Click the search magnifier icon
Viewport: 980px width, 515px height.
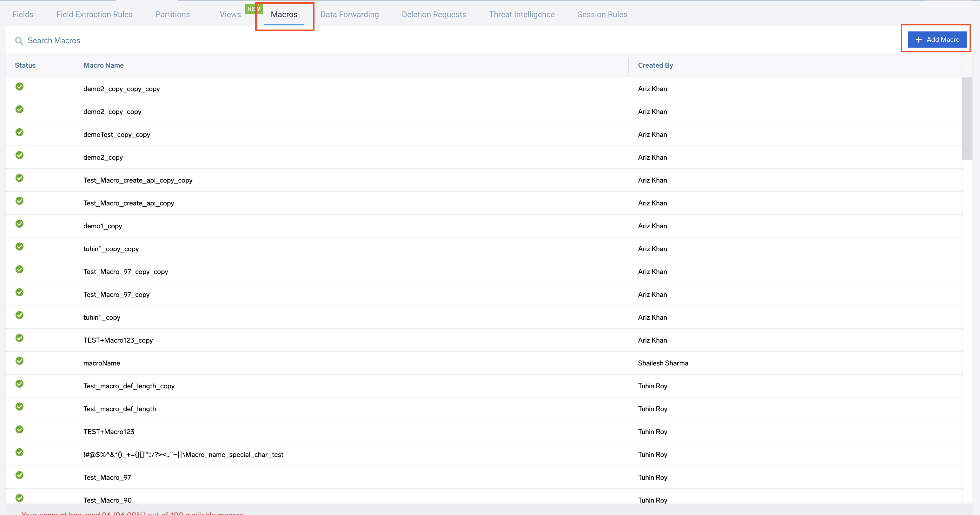tap(19, 40)
